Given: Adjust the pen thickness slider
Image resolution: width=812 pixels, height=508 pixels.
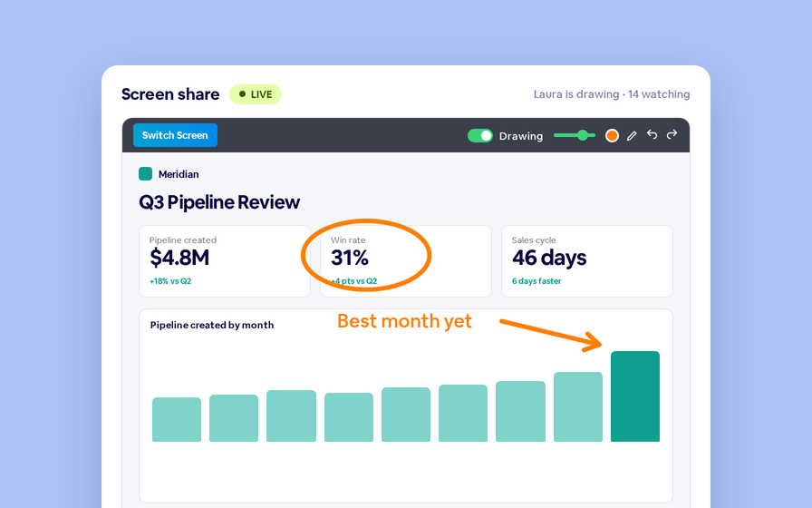Looking at the screenshot, I should point(575,135).
